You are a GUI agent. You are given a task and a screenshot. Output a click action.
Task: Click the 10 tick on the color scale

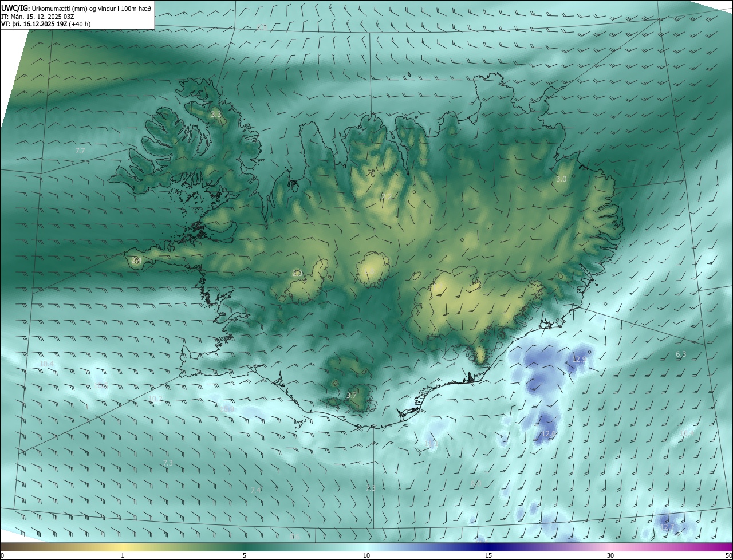pyautogui.click(x=366, y=555)
